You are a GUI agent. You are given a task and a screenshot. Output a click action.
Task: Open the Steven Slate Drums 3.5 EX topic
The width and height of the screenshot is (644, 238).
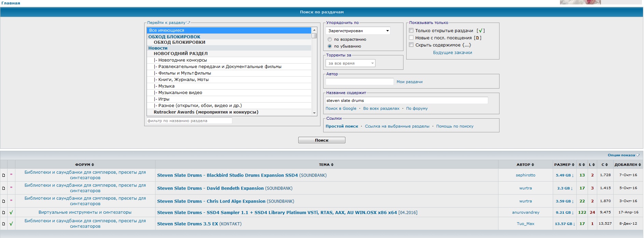coord(187,224)
